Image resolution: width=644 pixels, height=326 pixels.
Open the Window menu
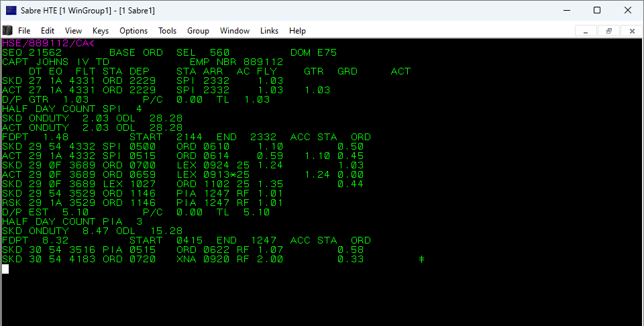point(235,31)
